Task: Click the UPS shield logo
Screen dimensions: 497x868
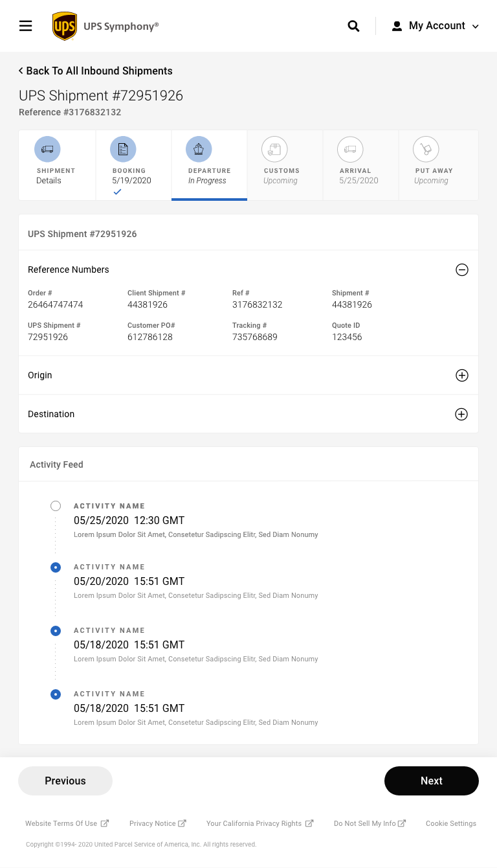Action: [65, 26]
